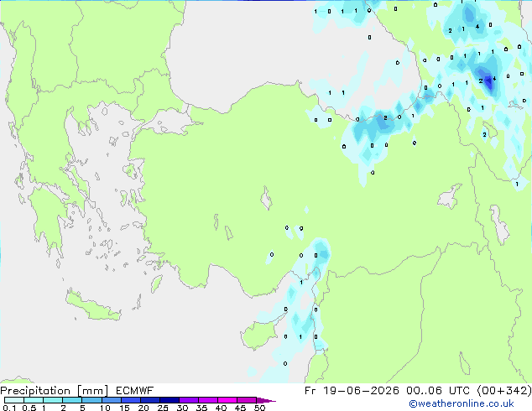Click the darkest blue precipitation core on map
The width and height of the screenshot is (532, 411).
(488, 82)
